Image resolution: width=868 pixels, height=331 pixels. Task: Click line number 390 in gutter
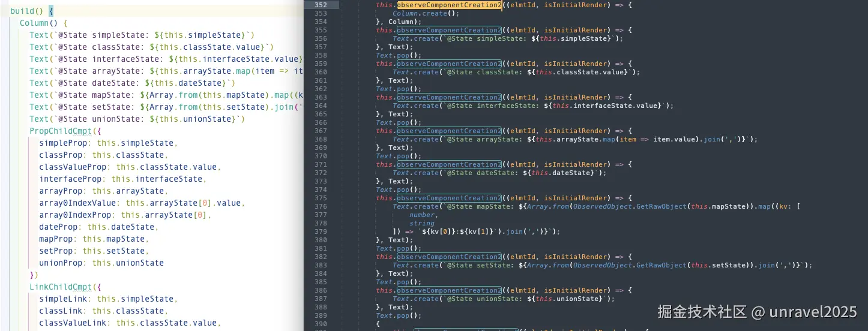[320, 324]
